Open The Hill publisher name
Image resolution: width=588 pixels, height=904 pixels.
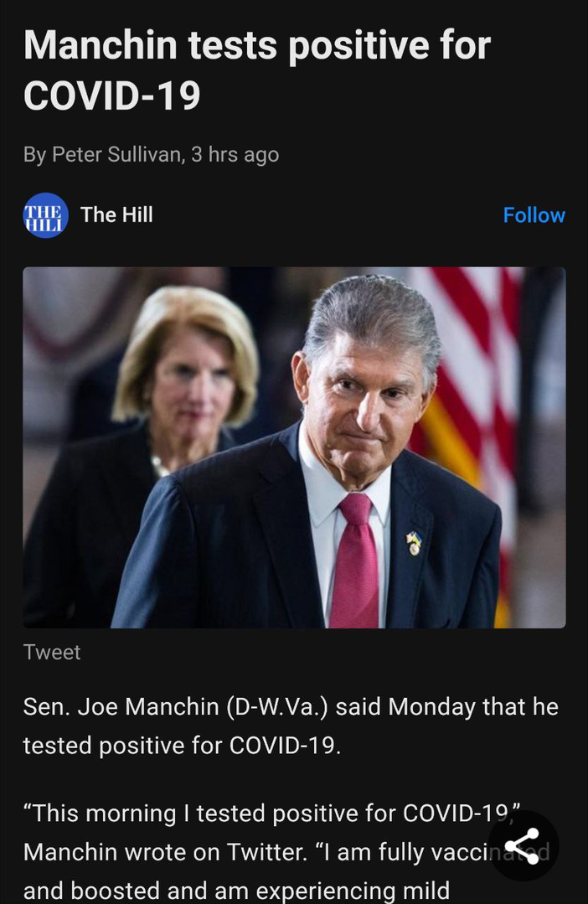coord(117,214)
